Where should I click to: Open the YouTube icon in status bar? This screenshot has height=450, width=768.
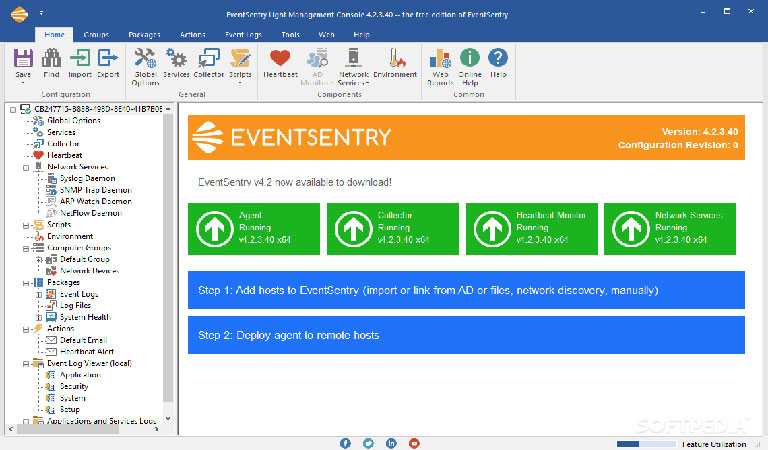(x=414, y=443)
